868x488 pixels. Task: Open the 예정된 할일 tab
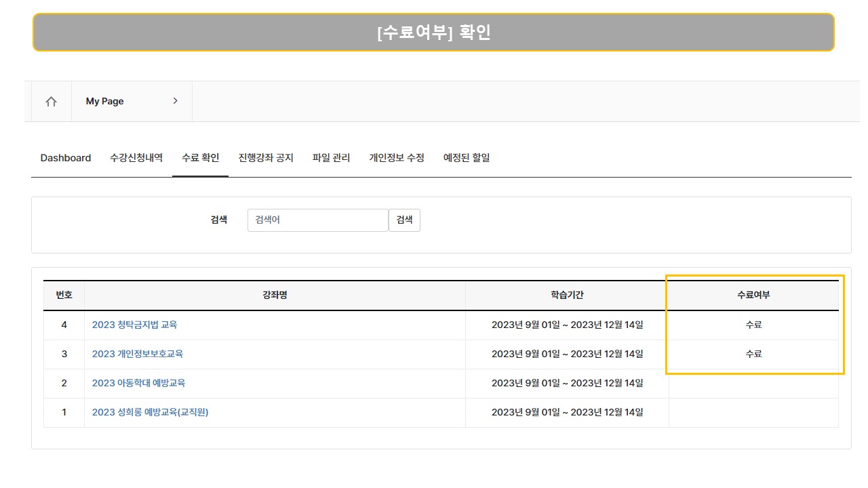tap(467, 158)
